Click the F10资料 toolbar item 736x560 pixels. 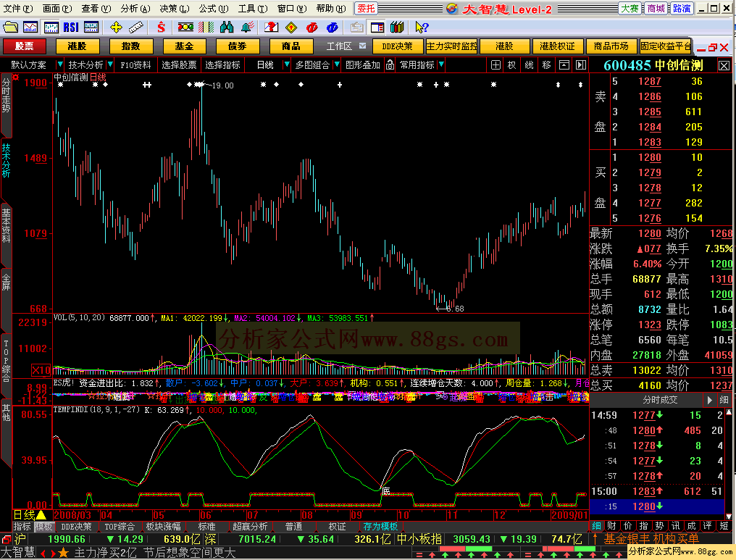coord(136,64)
